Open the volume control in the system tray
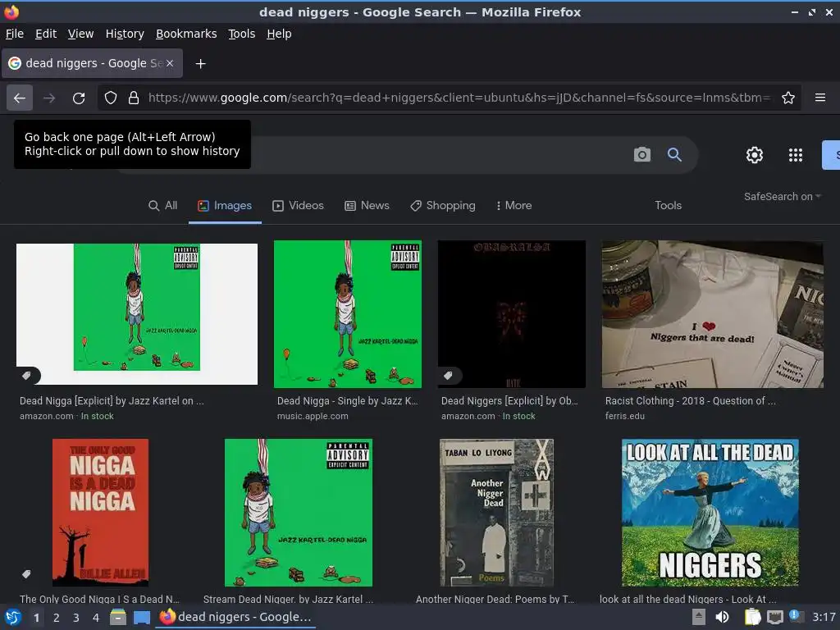This screenshot has height=630, width=840. (x=722, y=617)
